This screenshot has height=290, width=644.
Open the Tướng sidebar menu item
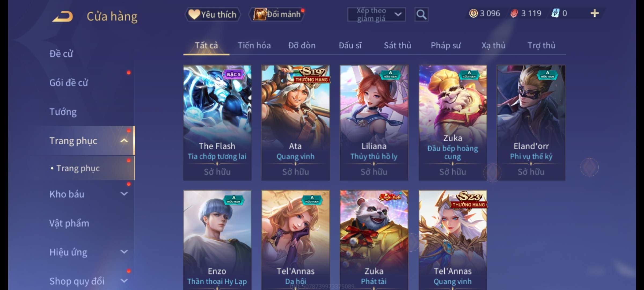tap(63, 111)
